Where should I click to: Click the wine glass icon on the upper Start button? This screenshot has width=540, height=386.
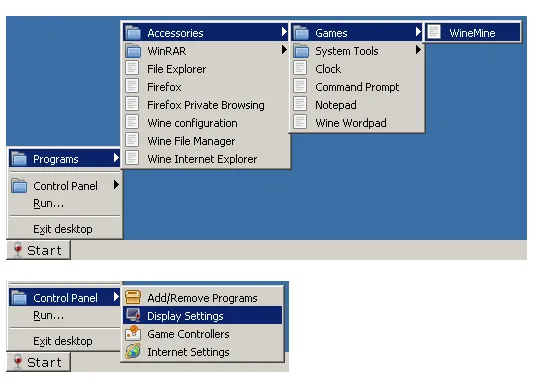[18, 250]
